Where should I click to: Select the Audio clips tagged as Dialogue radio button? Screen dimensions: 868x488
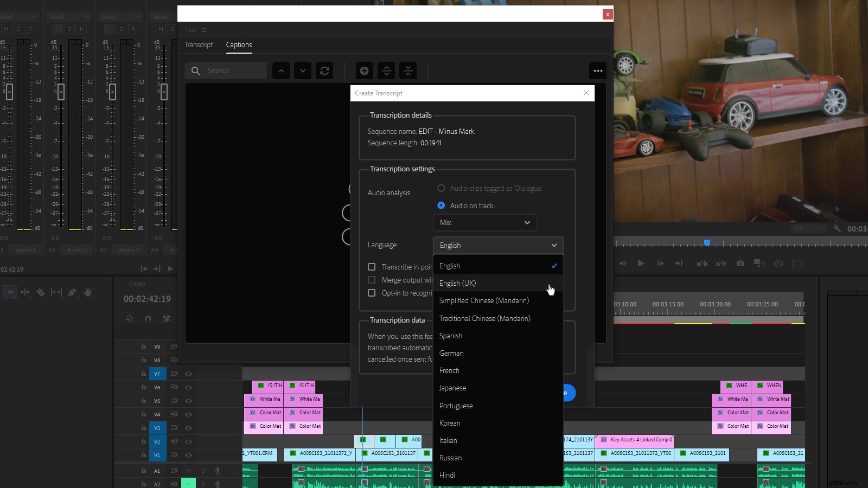(x=441, y=188)
